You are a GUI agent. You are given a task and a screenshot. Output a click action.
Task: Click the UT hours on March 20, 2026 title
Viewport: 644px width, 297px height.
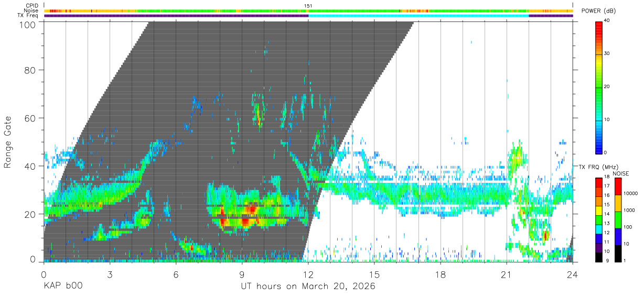pos(308,287)
